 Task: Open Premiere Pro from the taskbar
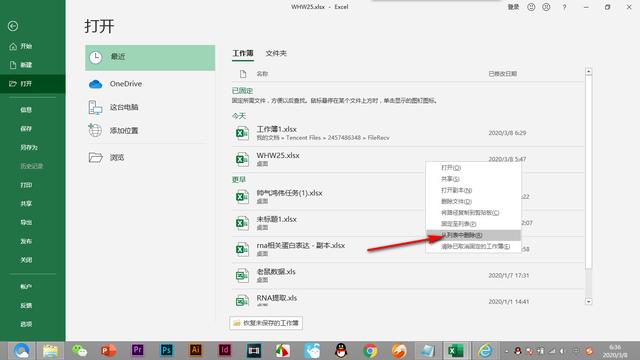138,350
